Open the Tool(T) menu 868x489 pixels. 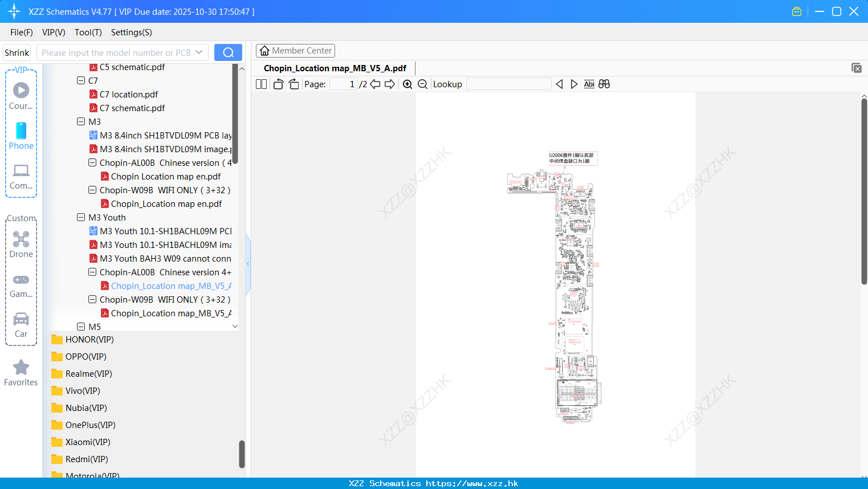pos(88,32)
